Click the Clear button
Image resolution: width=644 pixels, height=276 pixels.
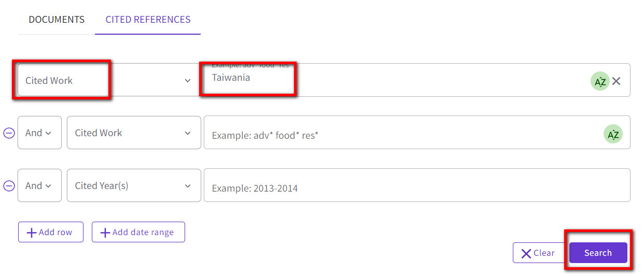(x=538, y=253)
